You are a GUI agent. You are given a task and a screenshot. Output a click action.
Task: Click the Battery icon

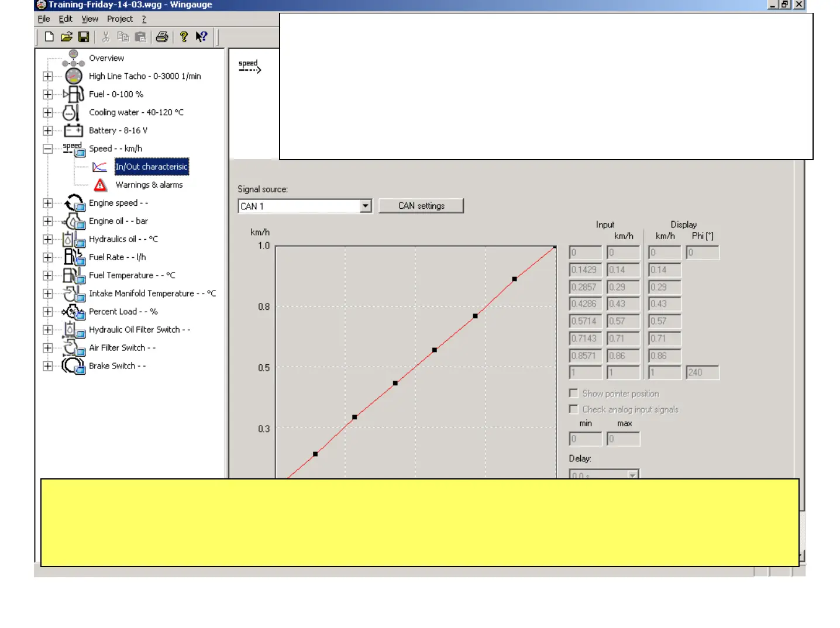[x=73, y=130]
